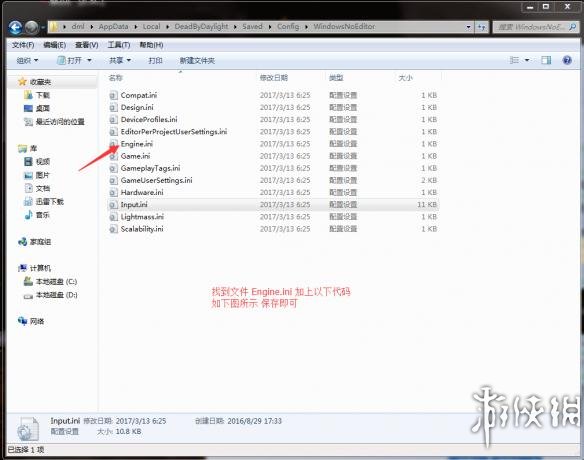Viewport: 584px width, 460px height.
Task: Click the search WindowsNoEditor field
Action: 531,27
